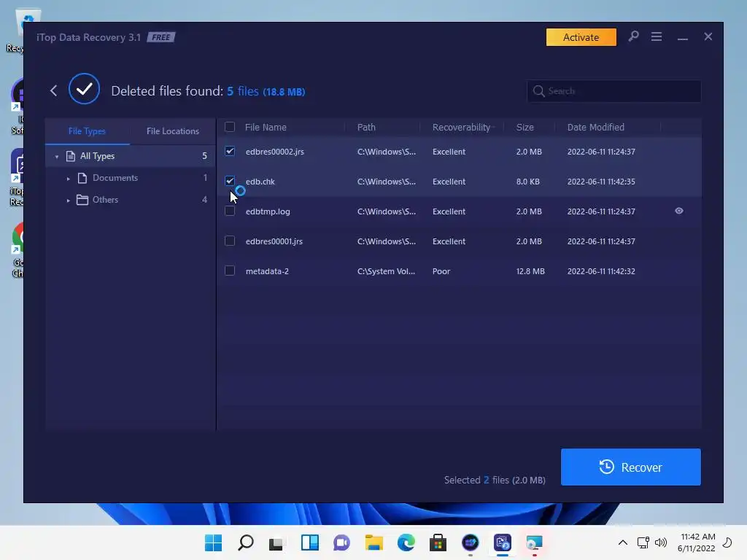Select the Others category

(x=131, y=200)
